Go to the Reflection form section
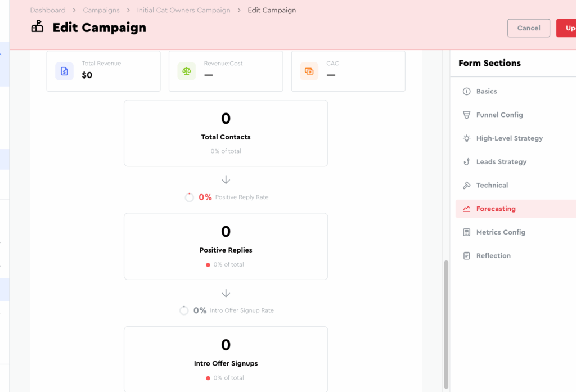This screenshot has height=392, width=576. tap(493, 256)
